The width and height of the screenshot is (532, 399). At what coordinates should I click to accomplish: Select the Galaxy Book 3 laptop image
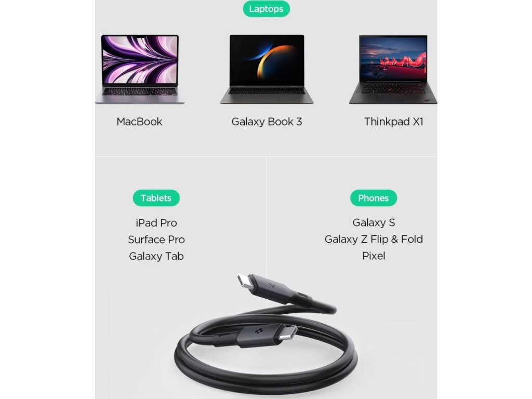(x=267, y=69)
